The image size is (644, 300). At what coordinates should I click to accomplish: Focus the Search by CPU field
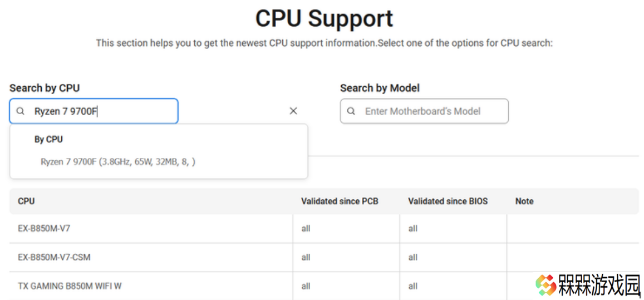pyautogui.click(x=94, y=111)
